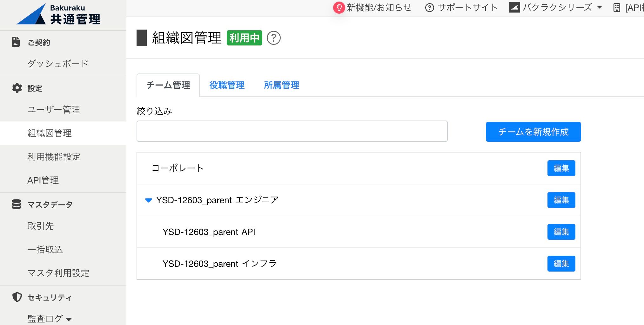This screenshot has height=325, width=644.
Task: Click the チームを新規作成 button
Action: pyautogui.click(x=533, y=132)
